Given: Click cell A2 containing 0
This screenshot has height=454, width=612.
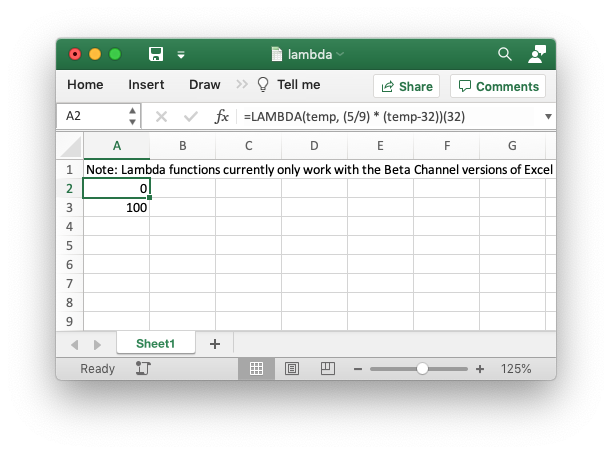Looking at the screenshot, I should click(116, 189).
